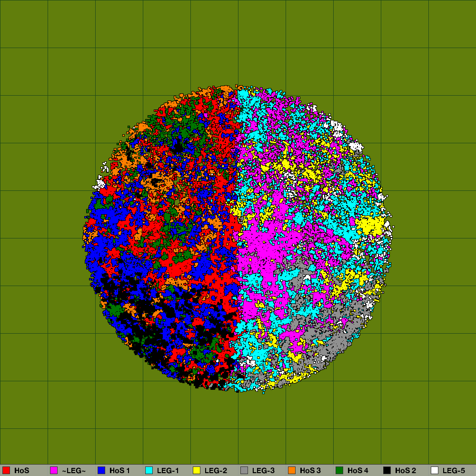Select the LEG-5 legend label
The image size is (476, 476).
tap(454, 471)
